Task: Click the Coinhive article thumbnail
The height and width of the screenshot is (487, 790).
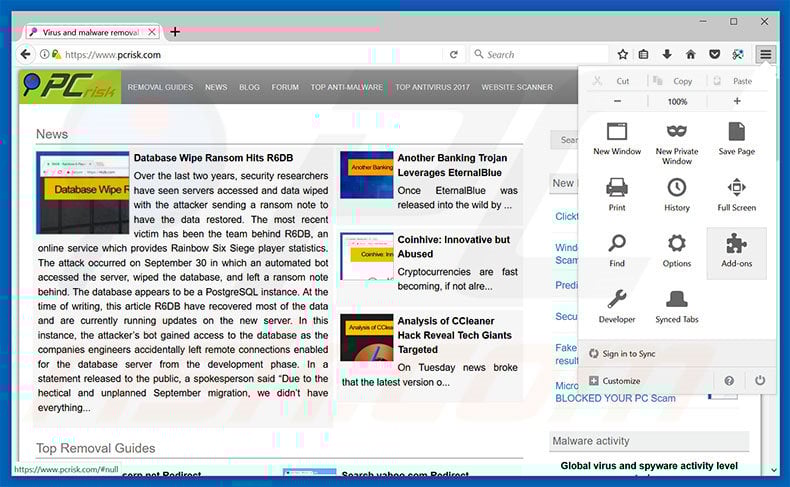Action: point(367,256)
